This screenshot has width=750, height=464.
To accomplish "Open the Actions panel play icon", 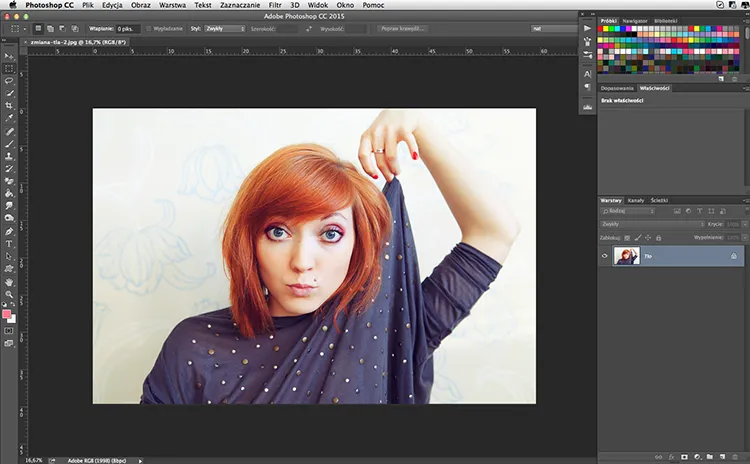I will coord(587,28).
